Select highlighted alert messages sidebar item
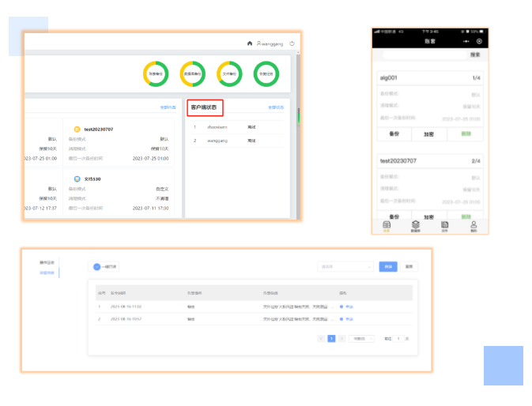 pos(47,273)
